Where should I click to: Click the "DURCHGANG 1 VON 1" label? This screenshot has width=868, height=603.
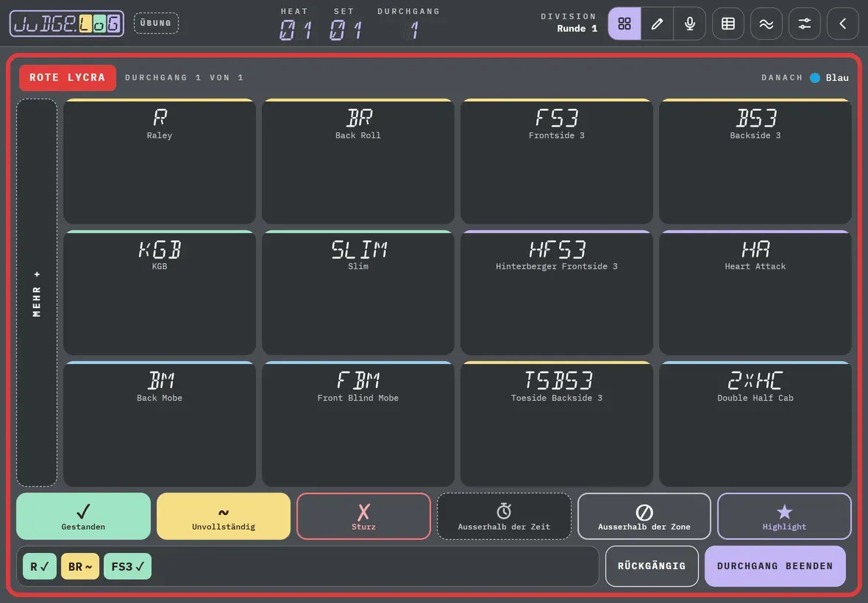click(x=185, y=77)
